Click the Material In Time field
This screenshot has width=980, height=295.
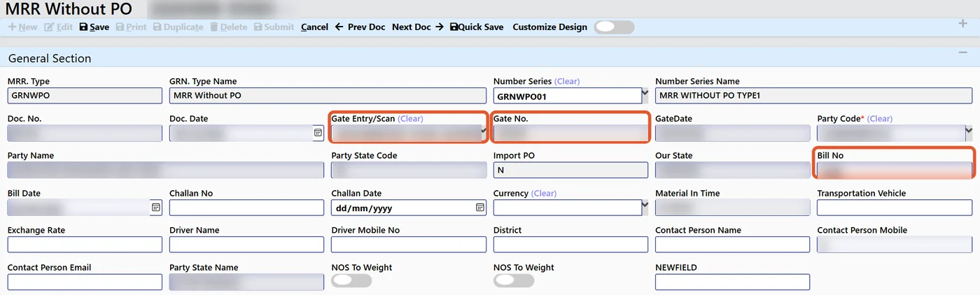[x=732, y=208]
